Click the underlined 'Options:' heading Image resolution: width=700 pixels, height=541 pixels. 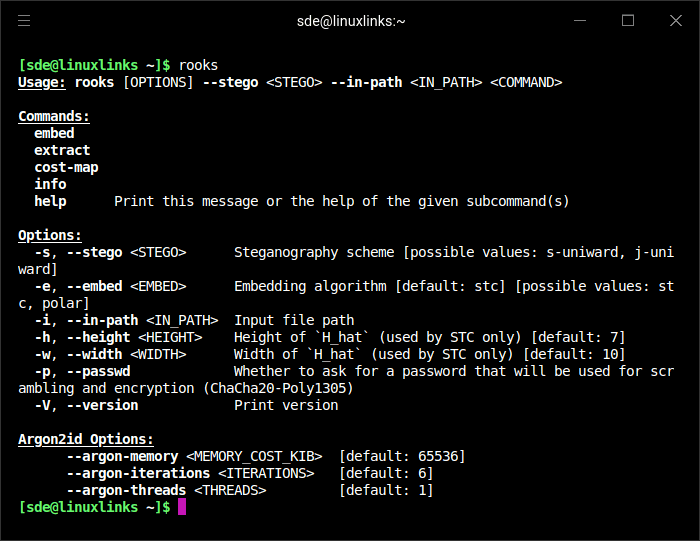[x=50, y=235]
